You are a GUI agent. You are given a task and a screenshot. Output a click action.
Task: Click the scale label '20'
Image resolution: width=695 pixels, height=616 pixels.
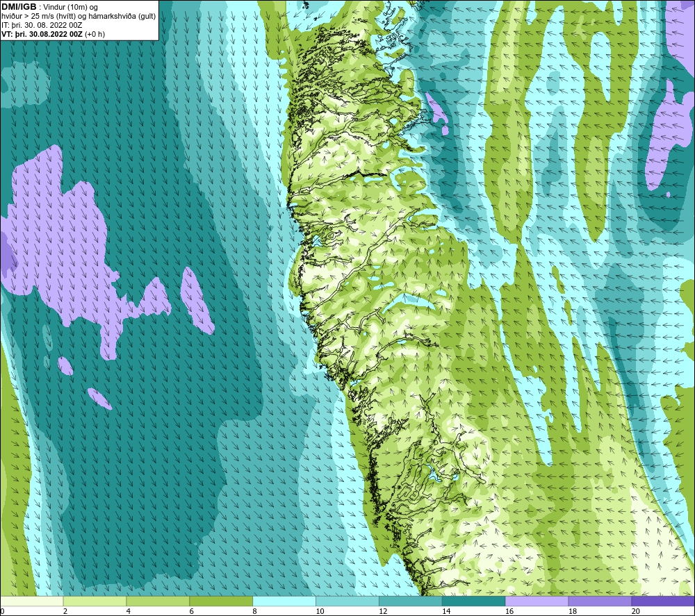pos(636,611)
